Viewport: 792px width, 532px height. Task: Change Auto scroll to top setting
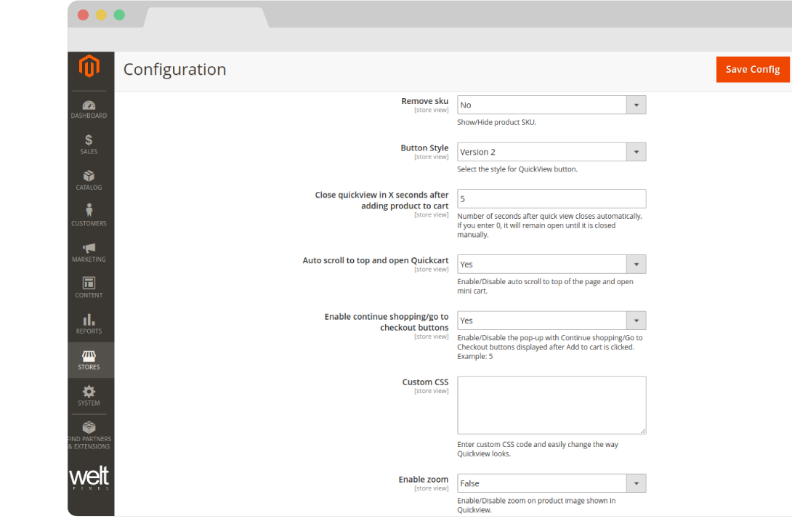551,265
